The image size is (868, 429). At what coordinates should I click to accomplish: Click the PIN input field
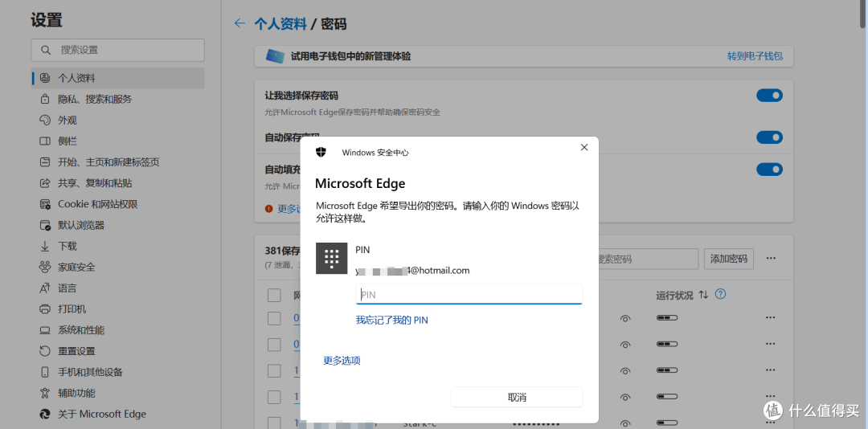tap(469, 295)
